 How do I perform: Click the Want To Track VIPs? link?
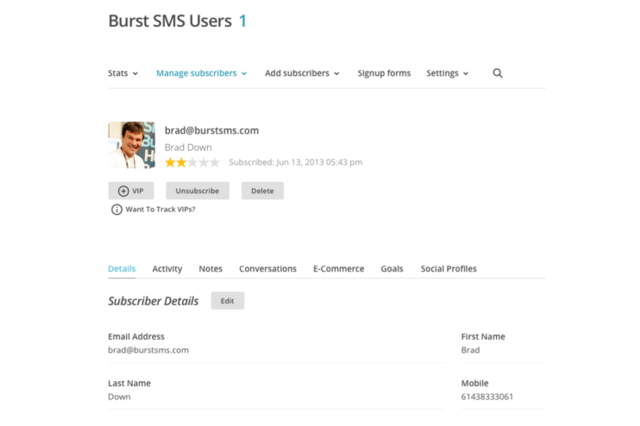160,210
